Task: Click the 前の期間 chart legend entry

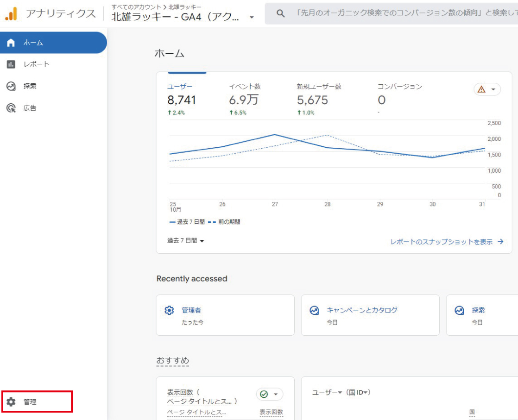Action: pos(224,222)
